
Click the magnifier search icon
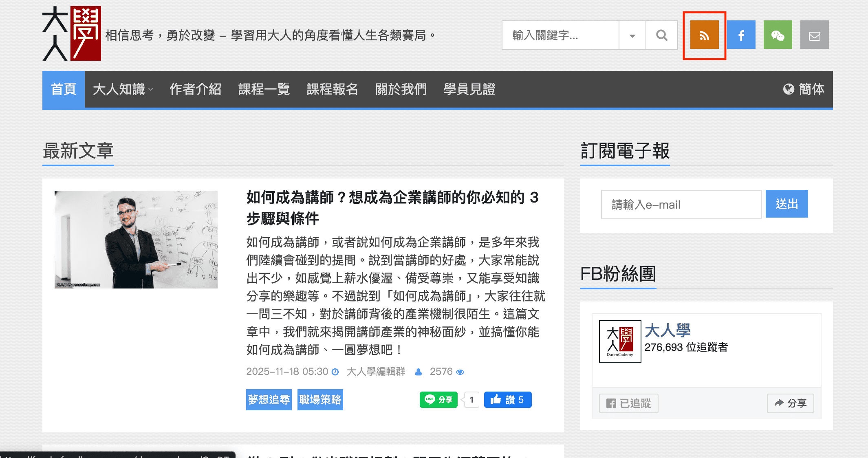662,35
